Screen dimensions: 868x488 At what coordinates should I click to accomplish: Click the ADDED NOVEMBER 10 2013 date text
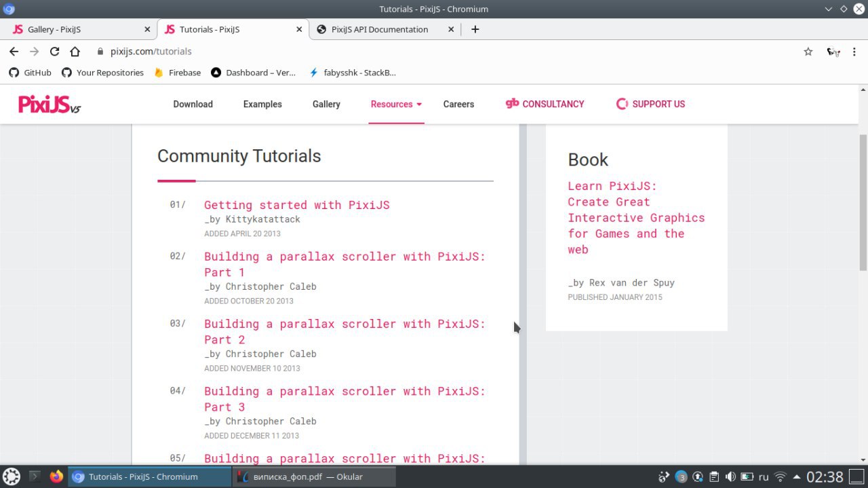pyautogui.click(x=252, y=368)
